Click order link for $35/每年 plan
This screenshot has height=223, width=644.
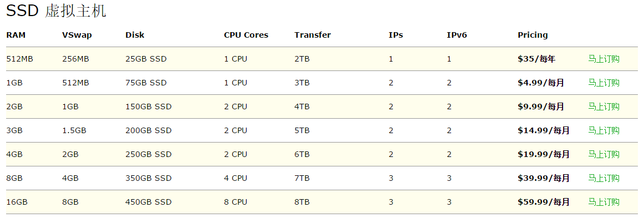tap(604, 59)
